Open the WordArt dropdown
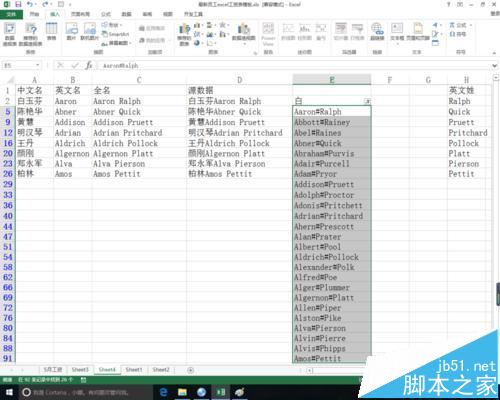Viewport: 500px width, 400px height. click(x=436, y=25)
